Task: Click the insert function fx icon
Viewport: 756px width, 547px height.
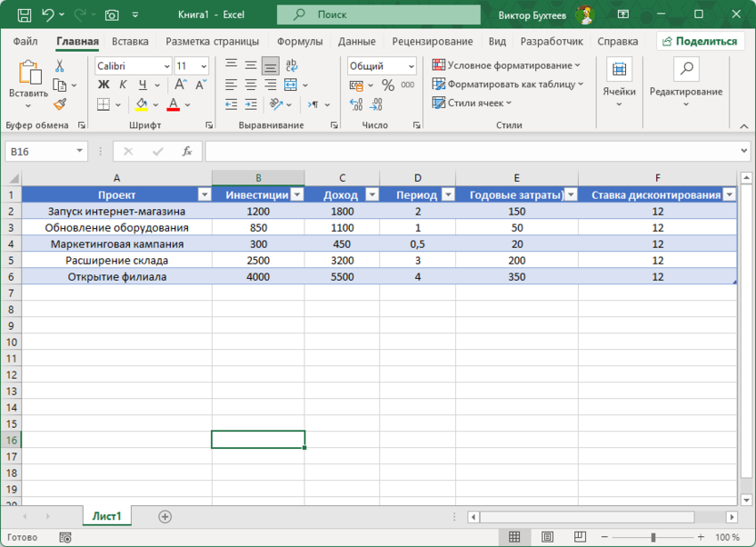Action: (x=187, y=152)
